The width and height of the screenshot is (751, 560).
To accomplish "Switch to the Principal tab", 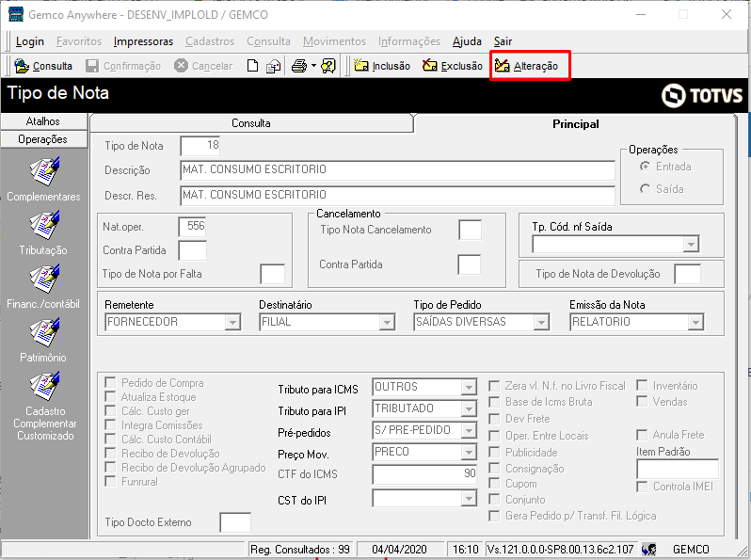I will pos(575,124).
